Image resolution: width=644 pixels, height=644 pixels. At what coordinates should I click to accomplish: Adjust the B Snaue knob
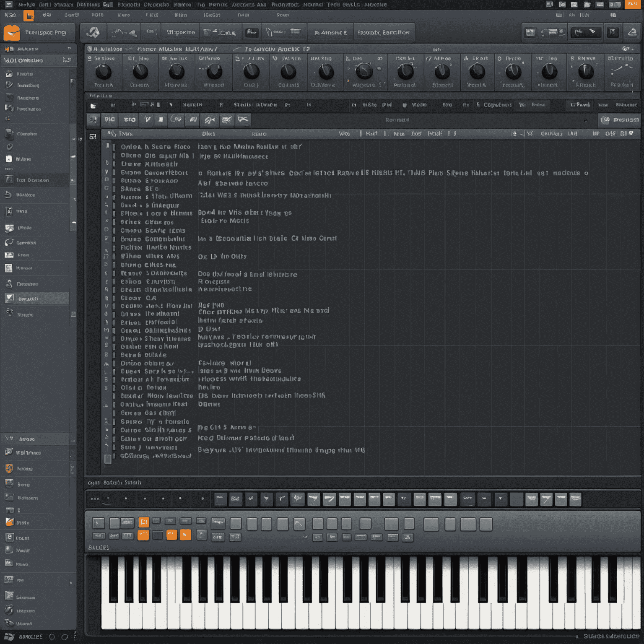pos(586,72)
